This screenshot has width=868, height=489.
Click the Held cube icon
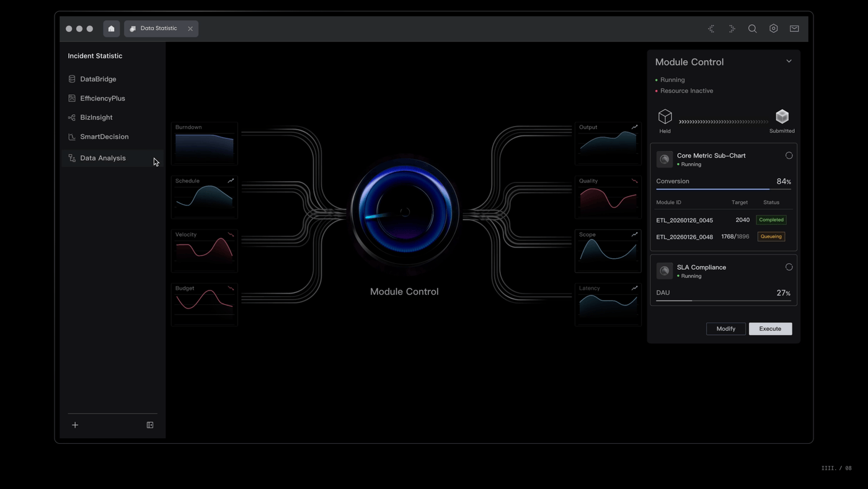pos(665,117)
